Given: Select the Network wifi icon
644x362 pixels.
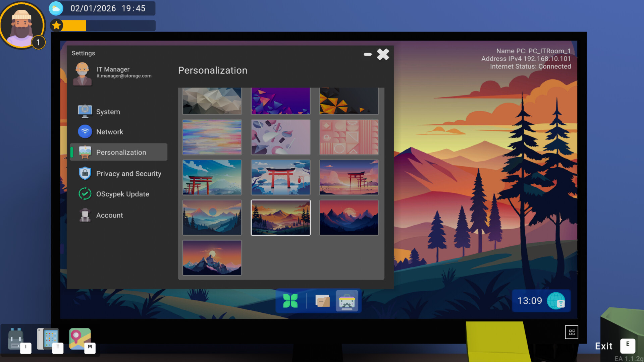Looking at the screenshot, I should (85, 131).
